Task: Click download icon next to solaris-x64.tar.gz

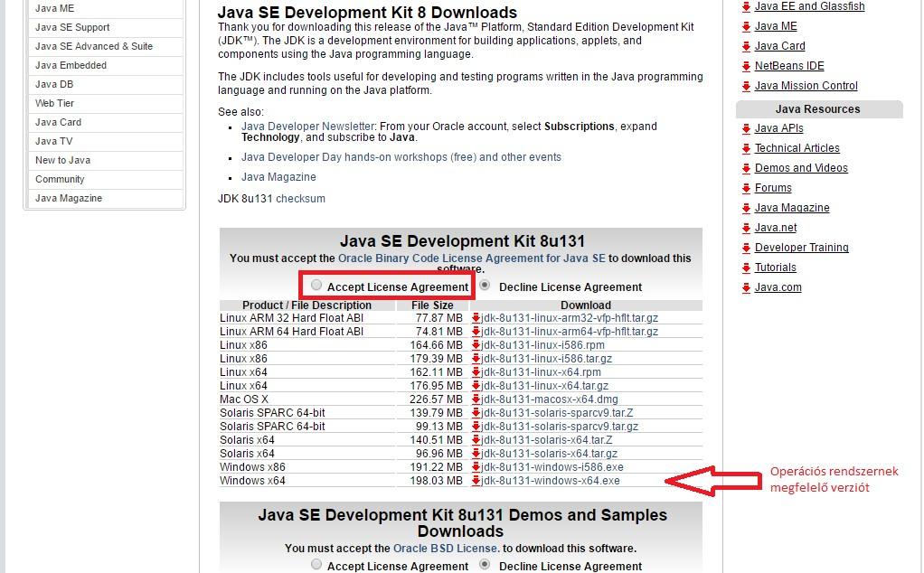Action: pos(476,454)
